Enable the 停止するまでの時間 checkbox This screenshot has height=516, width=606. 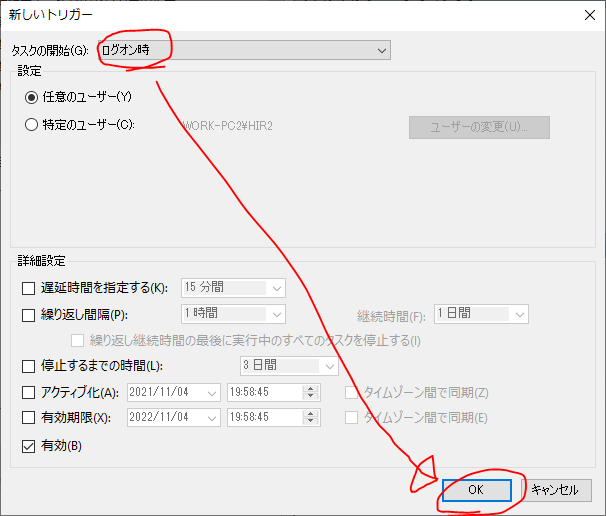[x=29, y=366]
